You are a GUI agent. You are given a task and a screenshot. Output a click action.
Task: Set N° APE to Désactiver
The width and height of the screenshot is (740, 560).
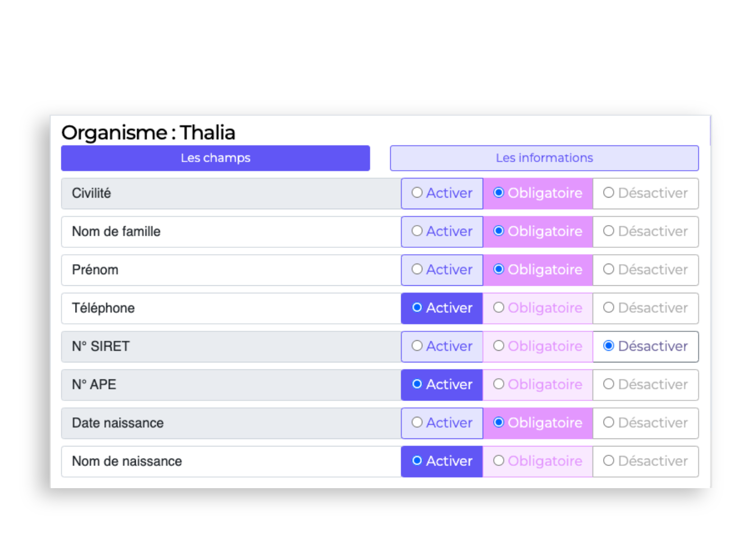click(645, 385)
